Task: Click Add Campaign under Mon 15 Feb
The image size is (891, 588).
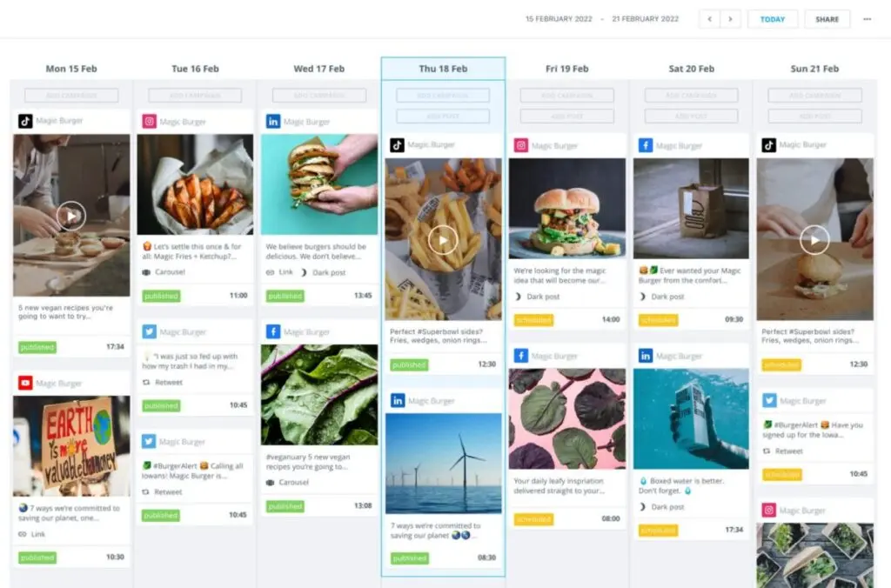Action: [x=71, y=96]
